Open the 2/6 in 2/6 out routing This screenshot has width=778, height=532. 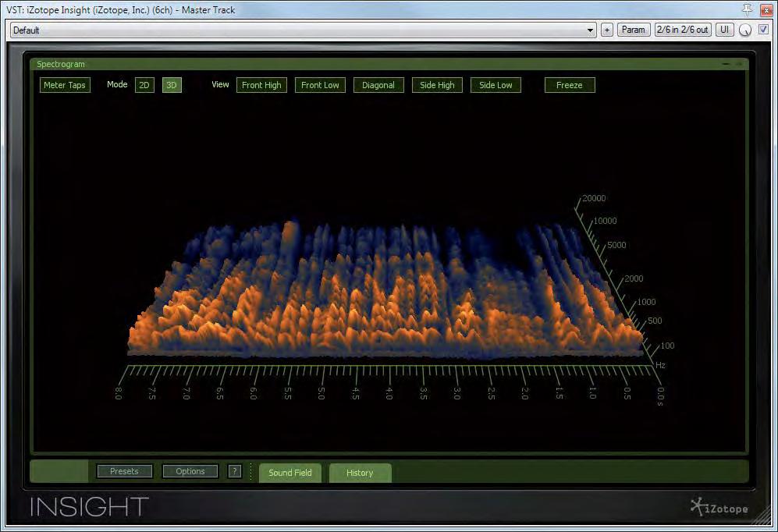point(683,30)
